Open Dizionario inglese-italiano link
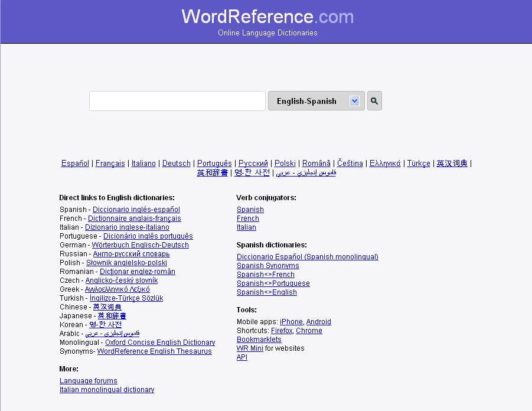The image size is (532, 411). [127, 227]
